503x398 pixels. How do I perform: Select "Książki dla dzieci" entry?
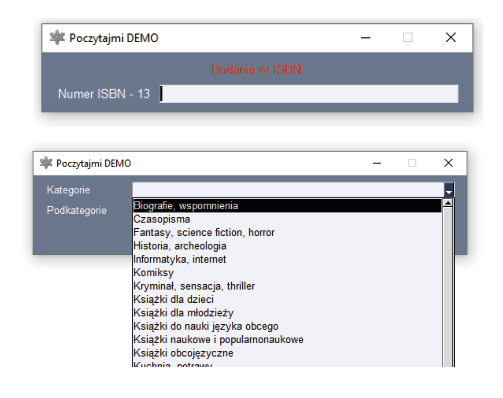[x=287, y=299]
